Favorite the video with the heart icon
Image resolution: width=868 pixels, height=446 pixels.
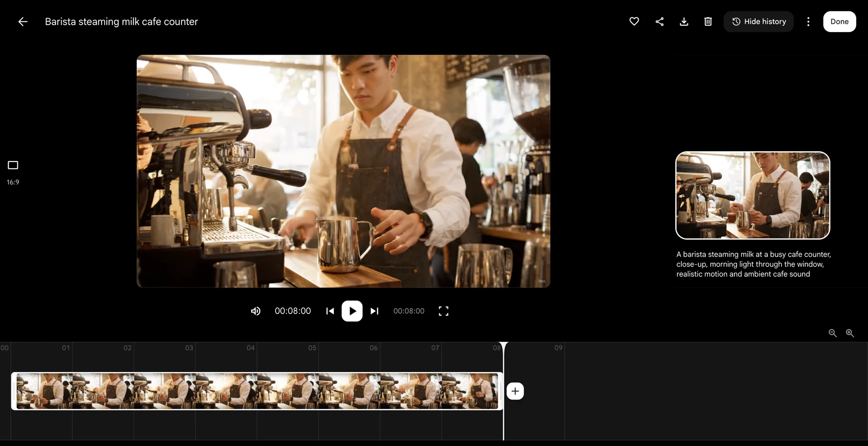point(634,21)
